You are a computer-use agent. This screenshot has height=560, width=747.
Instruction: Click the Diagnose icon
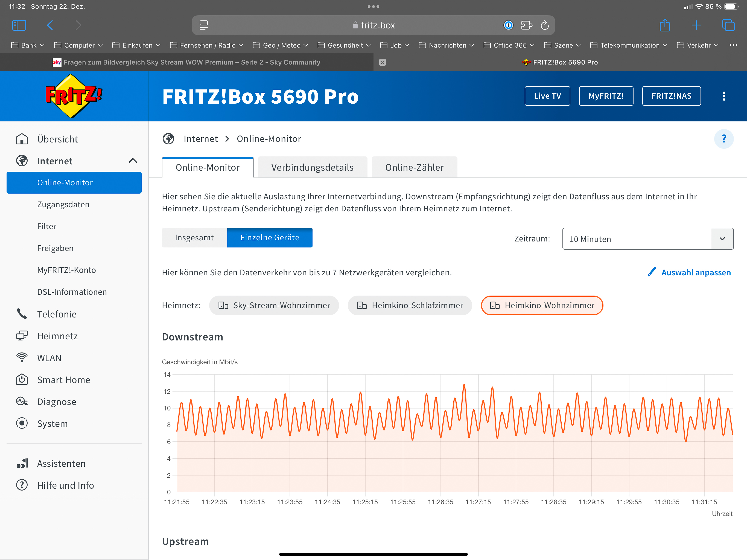tap(22, 402)
